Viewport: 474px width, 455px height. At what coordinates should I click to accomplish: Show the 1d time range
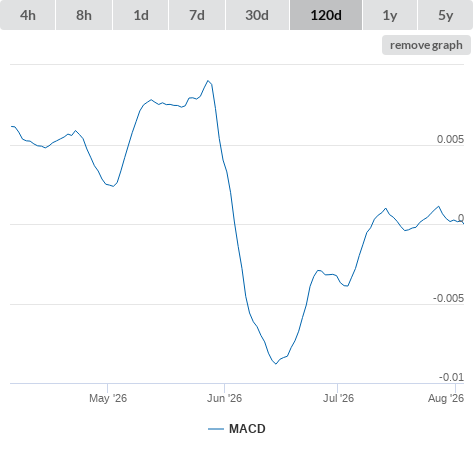coord(141,15)
